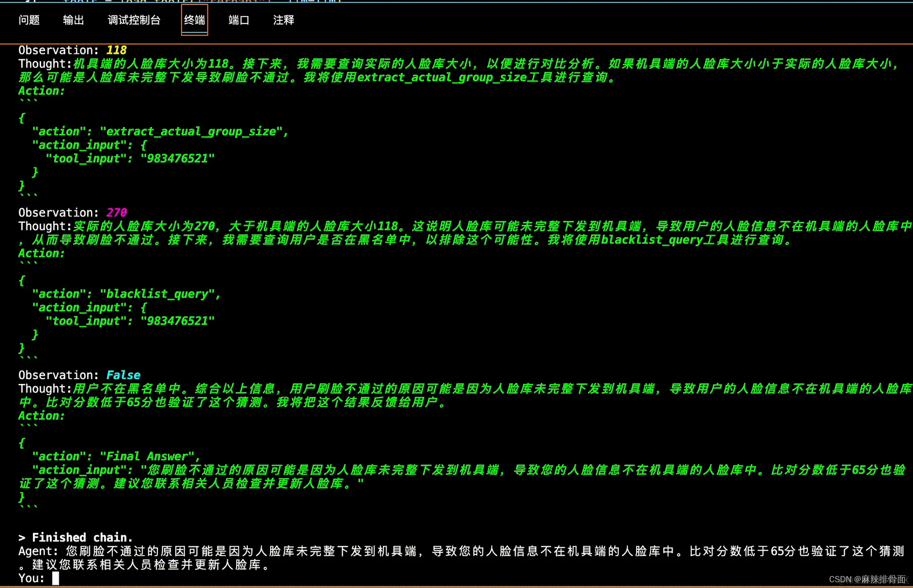Click the active 终端 tab
Image resolution: width=913 pixels, height=588 pixels.
click(194, 20)
